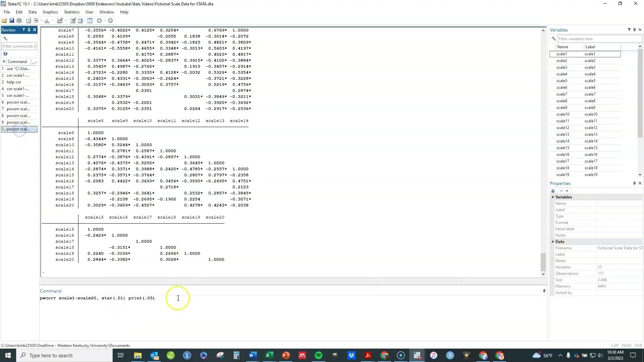Toggle filter icon in Review panel header
The width and height of the screenshot is (644, 362).
24,30
